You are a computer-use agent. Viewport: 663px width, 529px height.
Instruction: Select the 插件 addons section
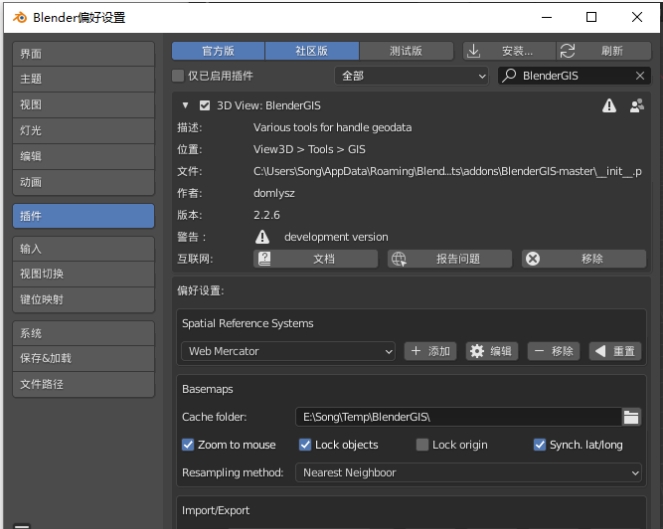pos(84,216)
